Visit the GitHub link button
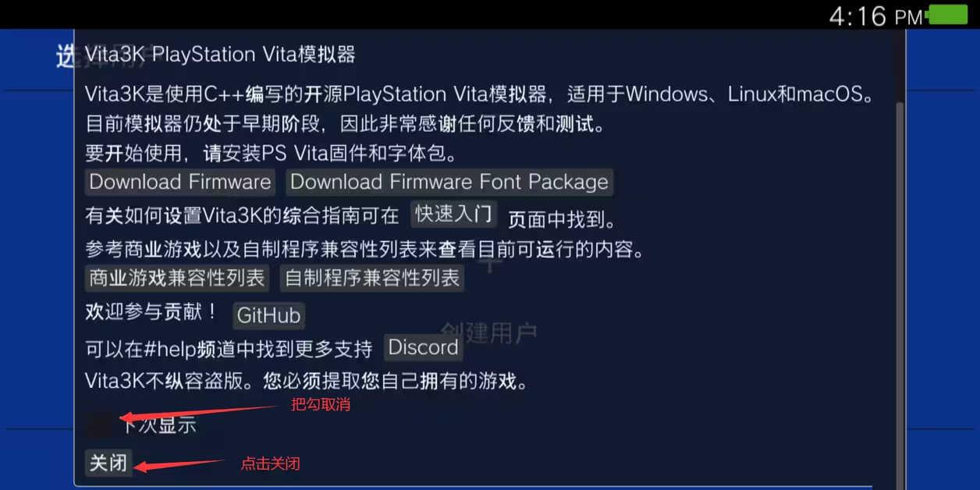The height and width of the screenshot is (490, 980). point(268,315)
